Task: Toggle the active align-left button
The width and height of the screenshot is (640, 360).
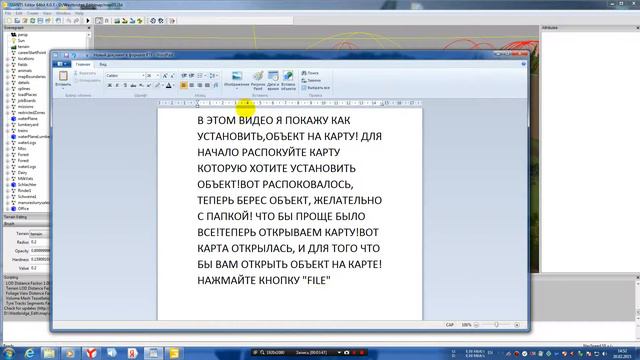Action: (x=184, y=85)
